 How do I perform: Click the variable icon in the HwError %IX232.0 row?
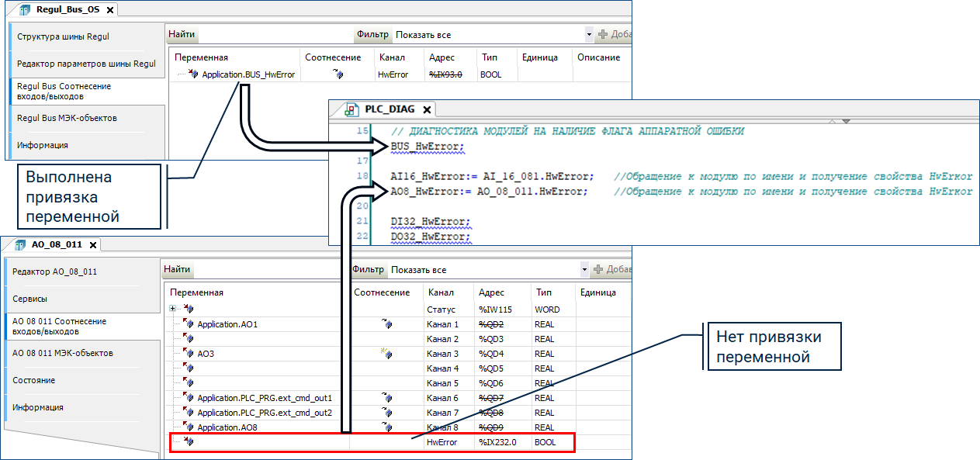pyautogui.click(x=188, y=442)
